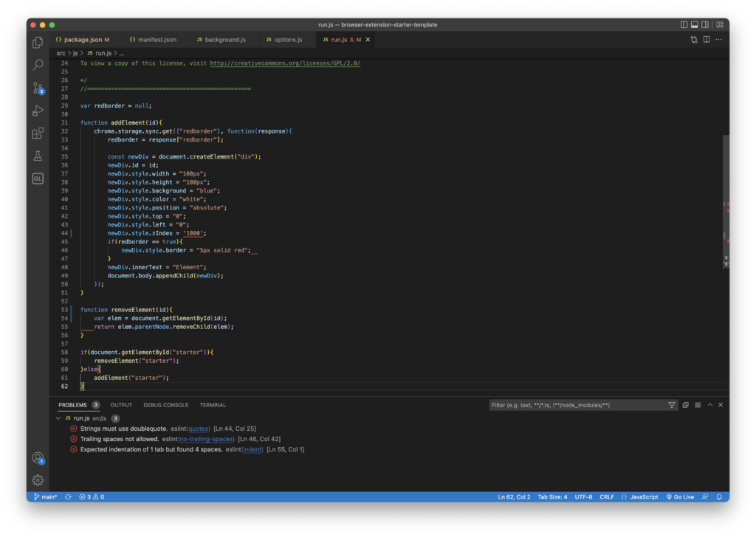
Task: Click the src breadcrumb segment
Action: [x=61, y=53]
